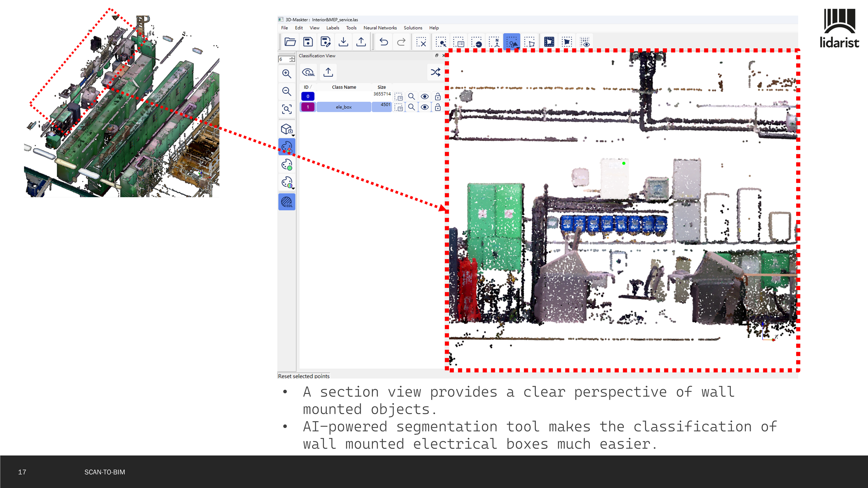
Task: Click the import (download arrow) toolbar icon
Action: tap(343, 42)
